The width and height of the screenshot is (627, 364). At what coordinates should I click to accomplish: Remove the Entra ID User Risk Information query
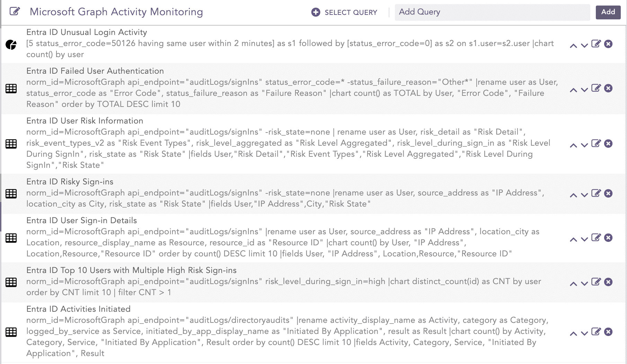pyautogui.click(x=608, y=144)
